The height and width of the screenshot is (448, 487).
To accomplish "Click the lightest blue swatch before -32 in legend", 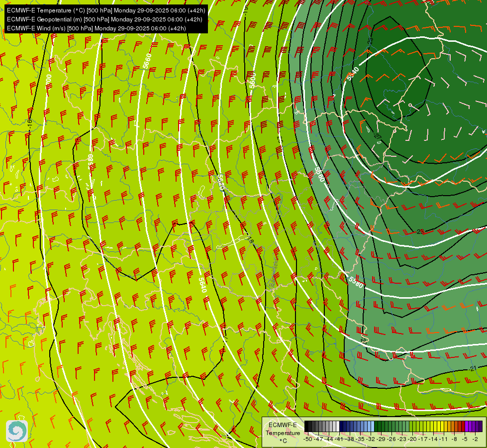I will [x=373, y=426].
